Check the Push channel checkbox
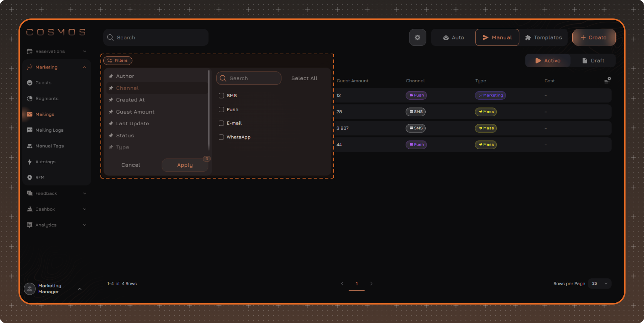644x323 pixels. (x=221, y=110)
